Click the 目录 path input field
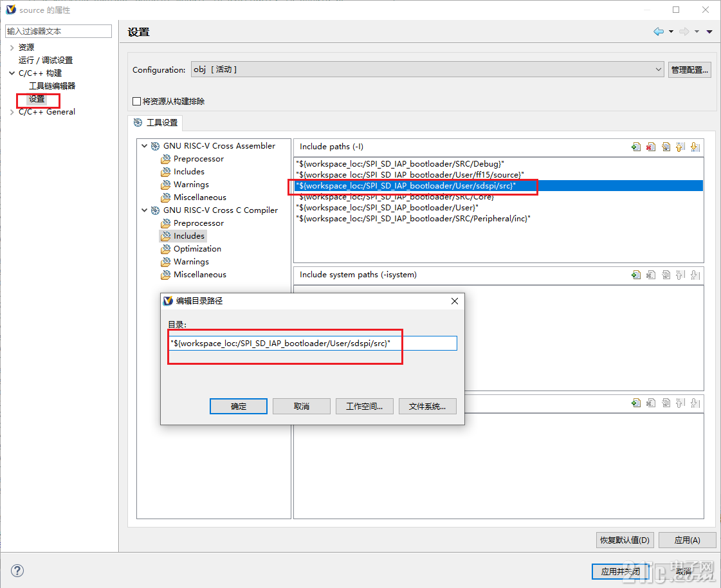Image resolution: width=721 pixels, height=588 pixels. (313, 344)
